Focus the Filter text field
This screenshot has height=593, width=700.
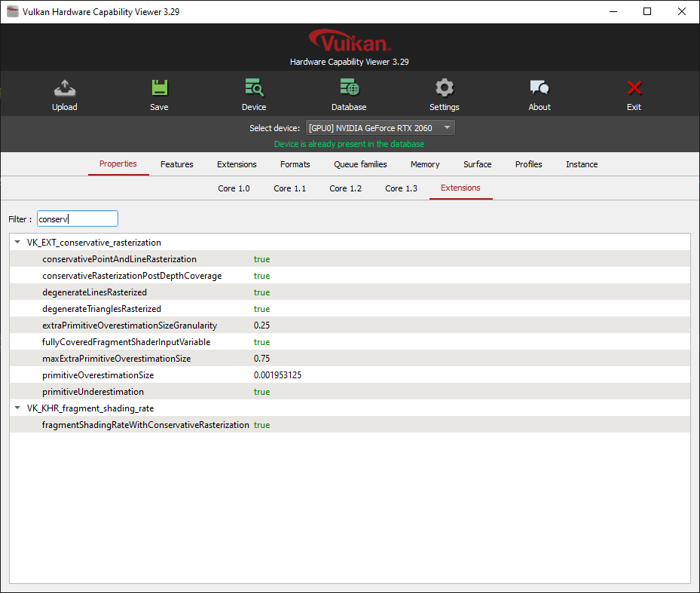77,219
